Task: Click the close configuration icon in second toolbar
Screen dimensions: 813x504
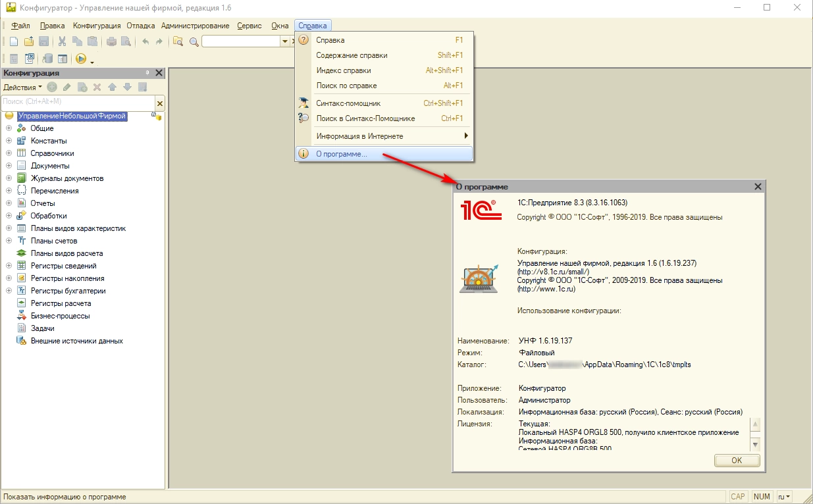Action: [x=29, y=59]
